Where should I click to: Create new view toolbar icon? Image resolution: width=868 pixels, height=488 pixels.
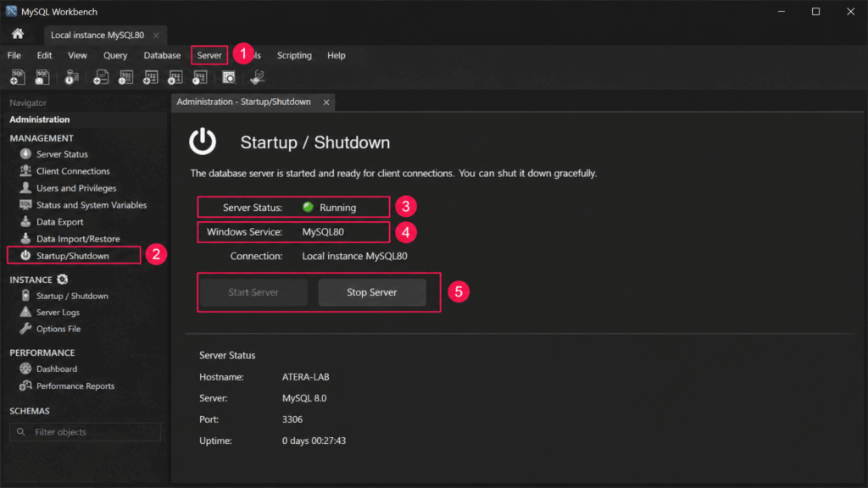[x=151, y=77]
